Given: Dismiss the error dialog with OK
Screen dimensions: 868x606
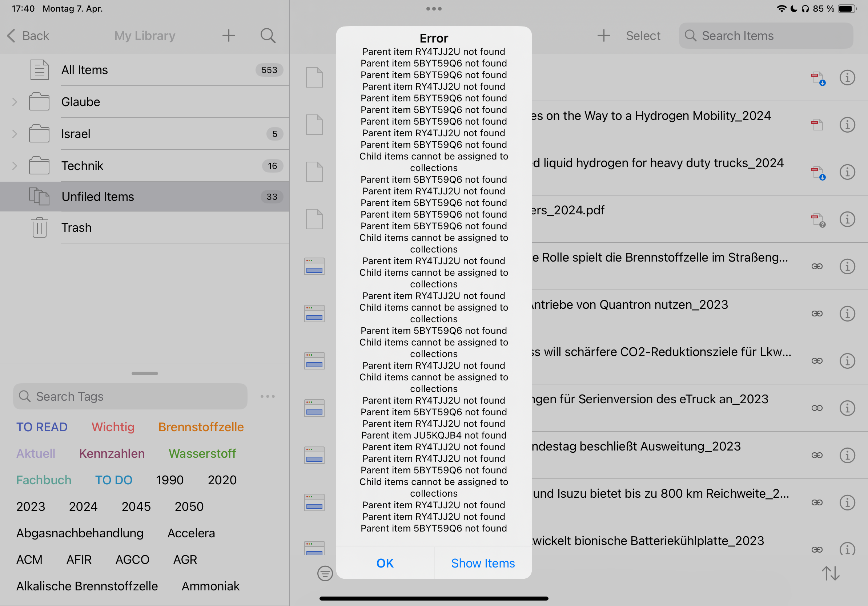Looking at the screenshot, I should click(385, 563).
